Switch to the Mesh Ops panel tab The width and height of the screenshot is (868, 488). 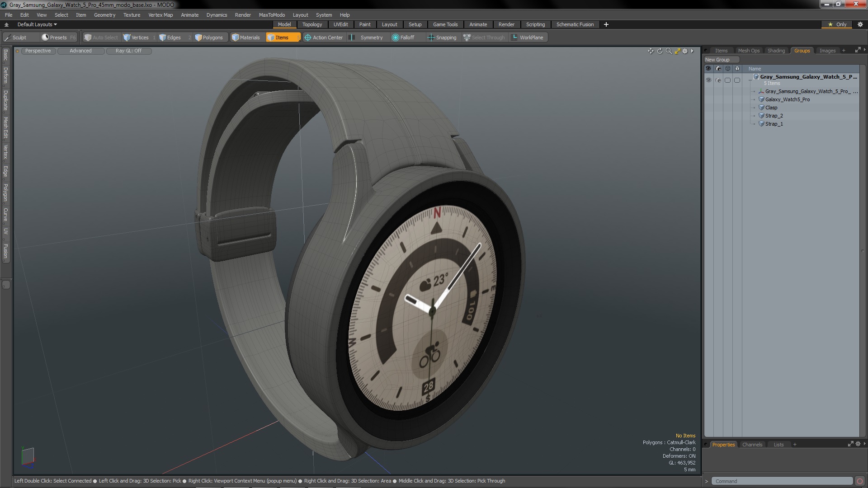pyautogui.click(x=749, y=51)
